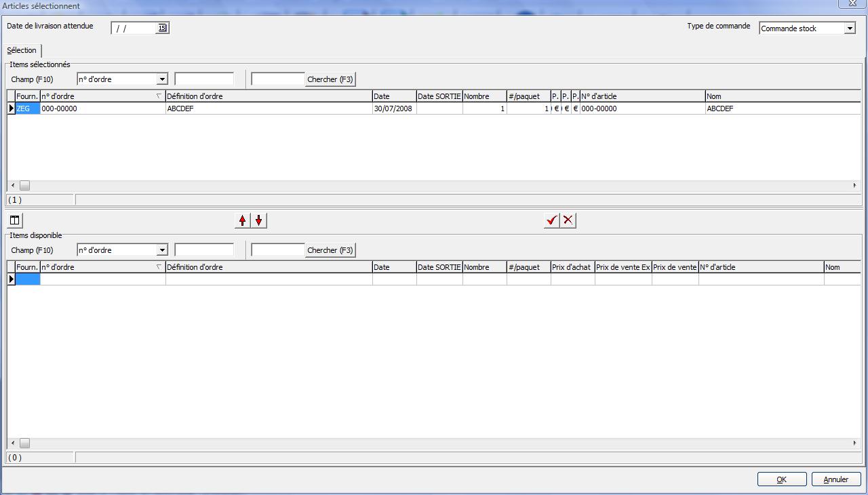Cancel with the red X icon
Screen dimensions: 868x495
click(568, 220)
